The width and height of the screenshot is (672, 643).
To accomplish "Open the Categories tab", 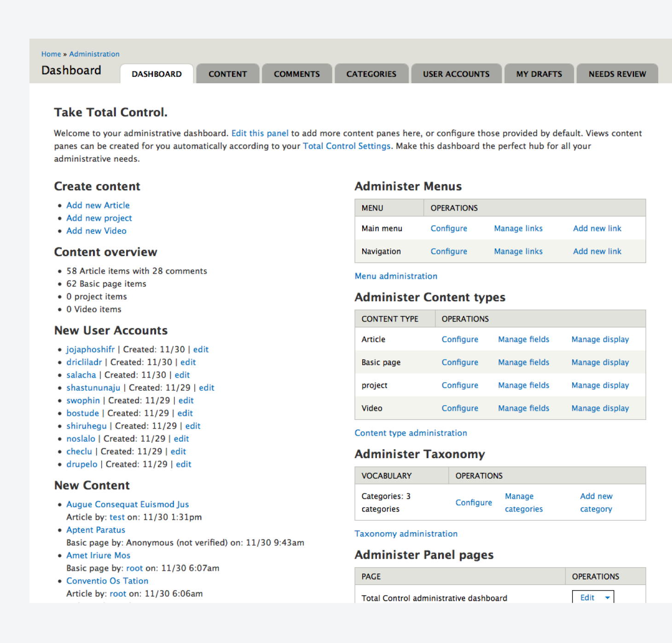I will point(371,74).
